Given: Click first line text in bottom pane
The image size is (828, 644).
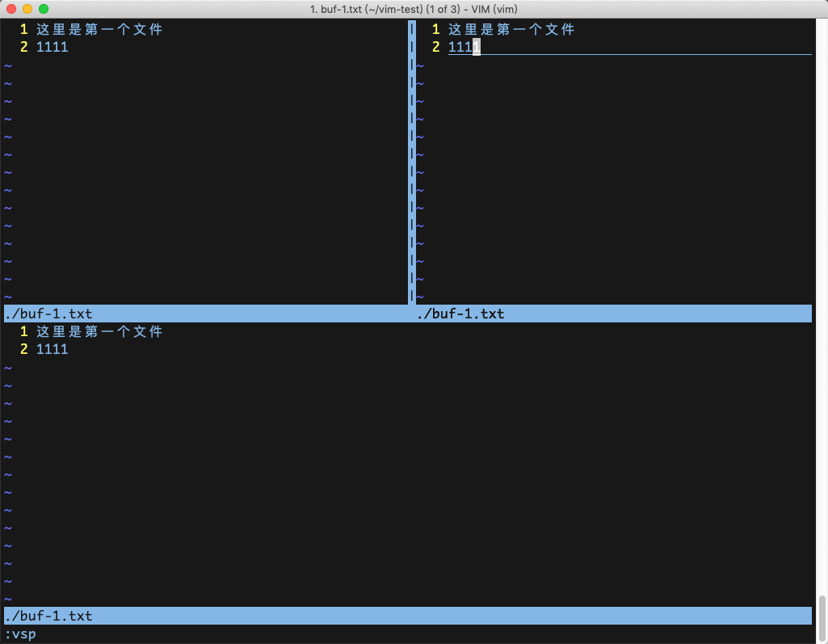Looking at the screenshot, I should (99, 332).
